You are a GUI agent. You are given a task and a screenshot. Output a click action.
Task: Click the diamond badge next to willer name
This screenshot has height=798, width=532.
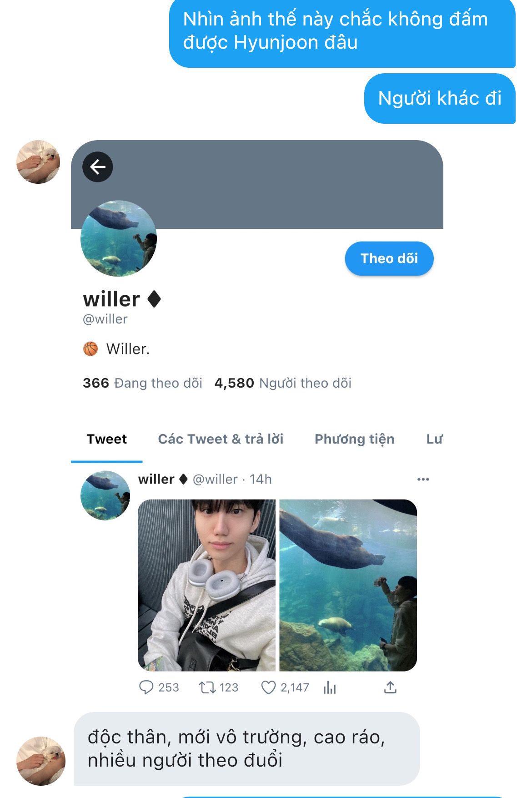coord(154,299)
